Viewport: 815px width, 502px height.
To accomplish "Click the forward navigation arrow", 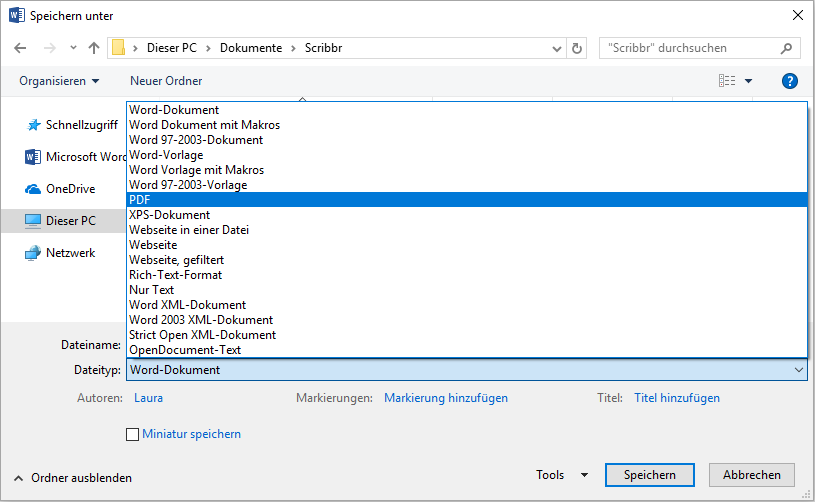I will click(x=49, y=48).
